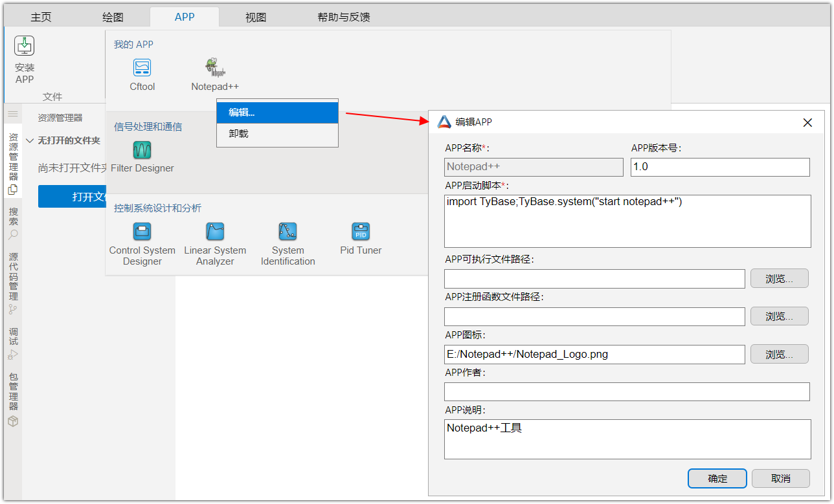The width and height of the screenshot is (834, 504).
Task: Select the APP ribbon tab
Action: pos(185,17)
